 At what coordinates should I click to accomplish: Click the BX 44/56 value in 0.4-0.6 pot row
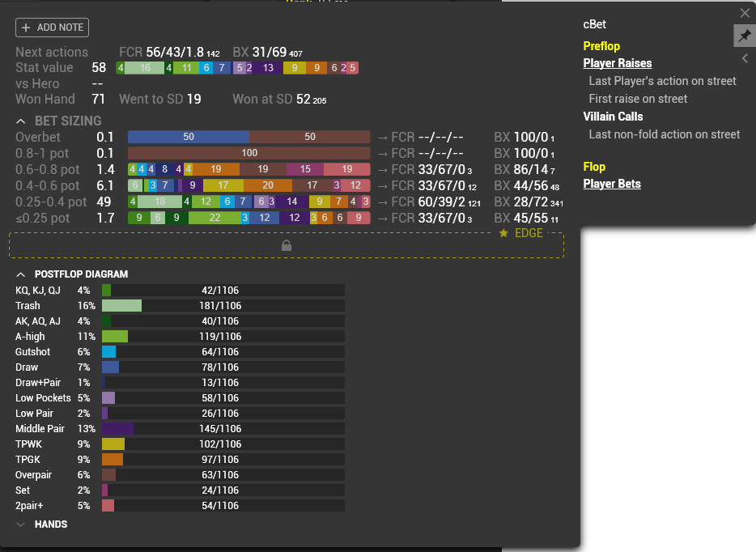[x=526, y=185]
